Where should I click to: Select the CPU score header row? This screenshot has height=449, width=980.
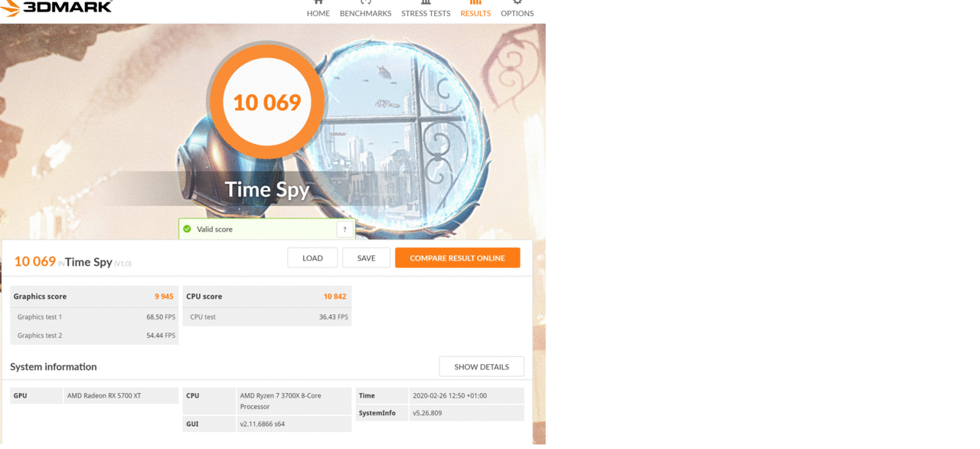267,297
